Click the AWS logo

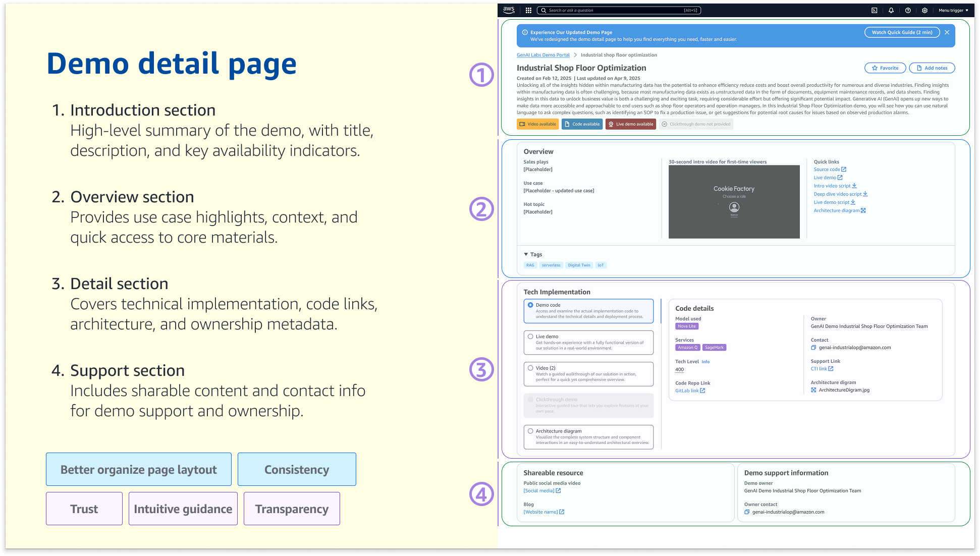(509, 10)
